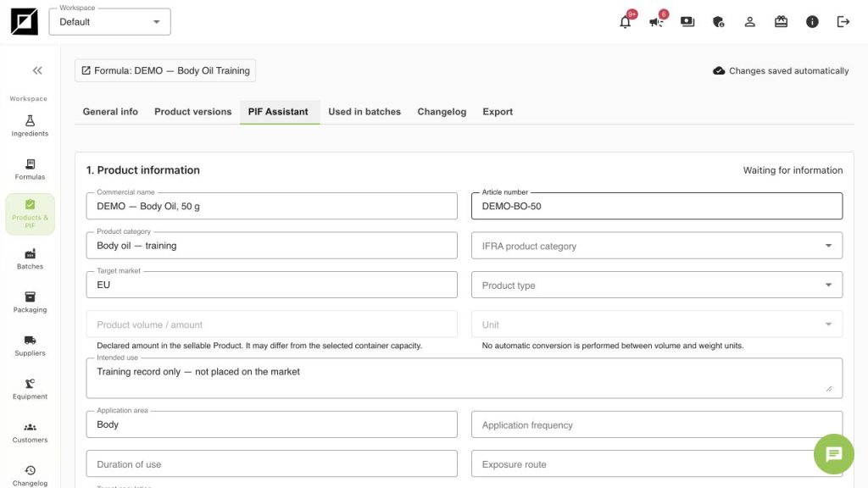The width and height of the screenshot is (868, 488).
Task: Click the Article number field
Action: (x=657, y=206)
